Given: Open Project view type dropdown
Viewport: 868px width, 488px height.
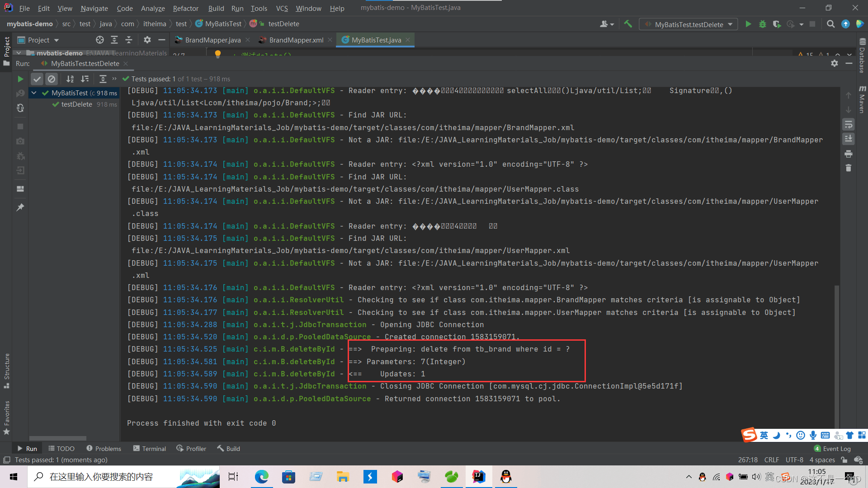Looking at the screenshot, I should pyautogui.click(x=38, y=40).
